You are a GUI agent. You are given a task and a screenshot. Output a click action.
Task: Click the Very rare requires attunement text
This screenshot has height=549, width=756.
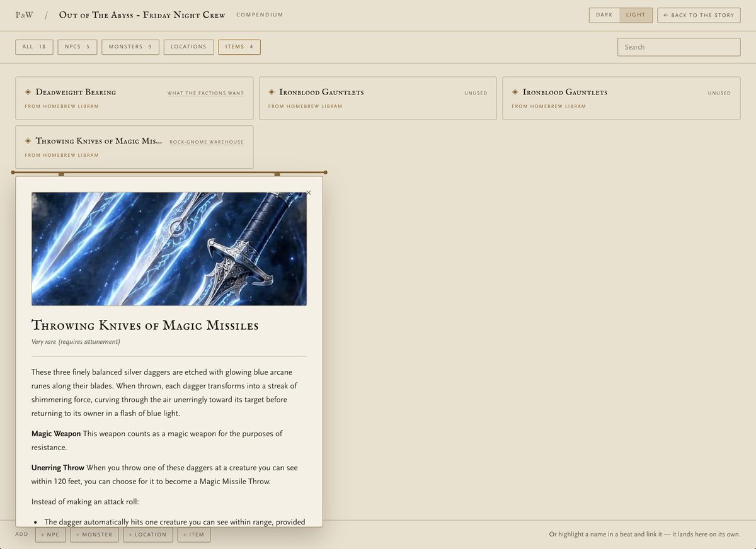point(76,342)
